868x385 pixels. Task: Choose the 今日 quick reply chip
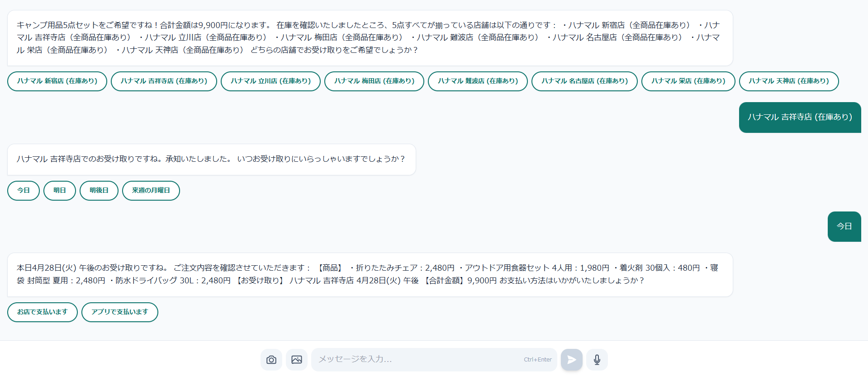(24, 191)
